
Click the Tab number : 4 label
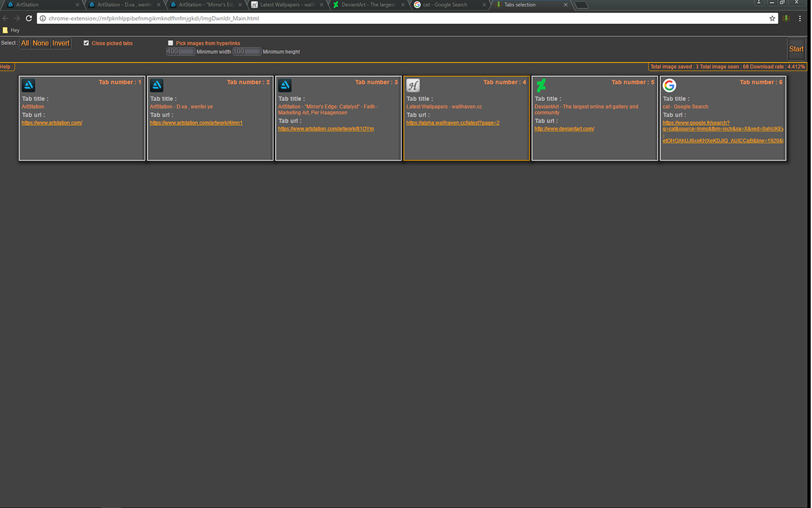click(504, 82)
